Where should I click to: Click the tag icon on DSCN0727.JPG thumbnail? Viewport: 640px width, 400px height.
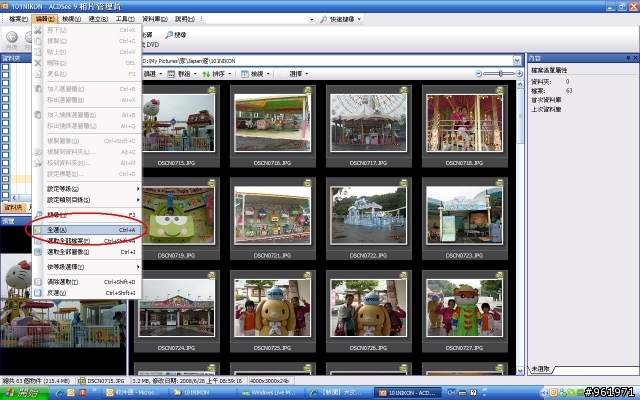tap(499, 276)
